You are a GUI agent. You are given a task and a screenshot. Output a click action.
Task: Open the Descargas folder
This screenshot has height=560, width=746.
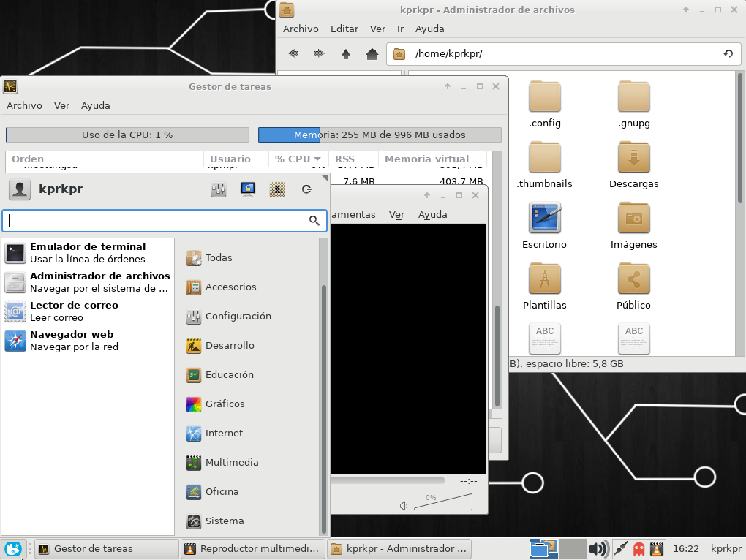[x=633, y=166]
